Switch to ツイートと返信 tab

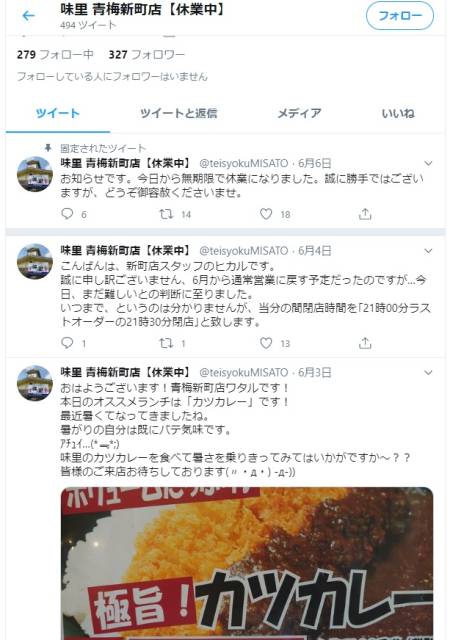coord(178,113)
